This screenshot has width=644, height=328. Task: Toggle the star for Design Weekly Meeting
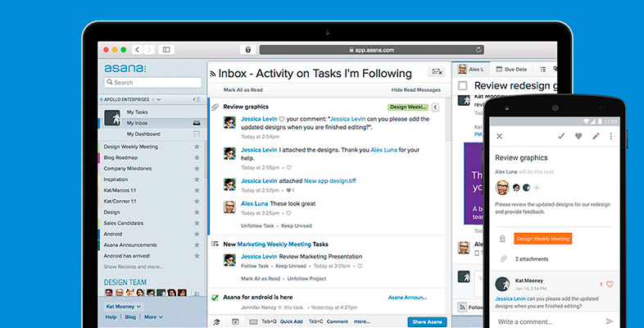197,146
